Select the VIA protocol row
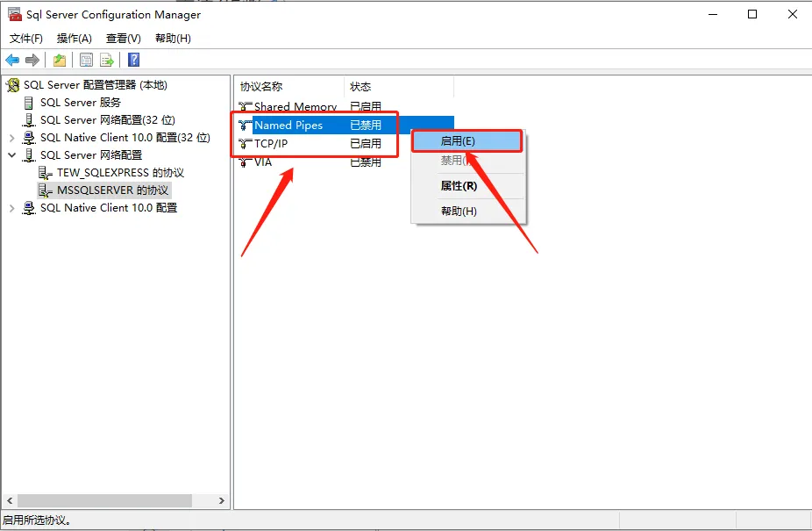Viewport: 812px width, 531px height. (345, 162)
